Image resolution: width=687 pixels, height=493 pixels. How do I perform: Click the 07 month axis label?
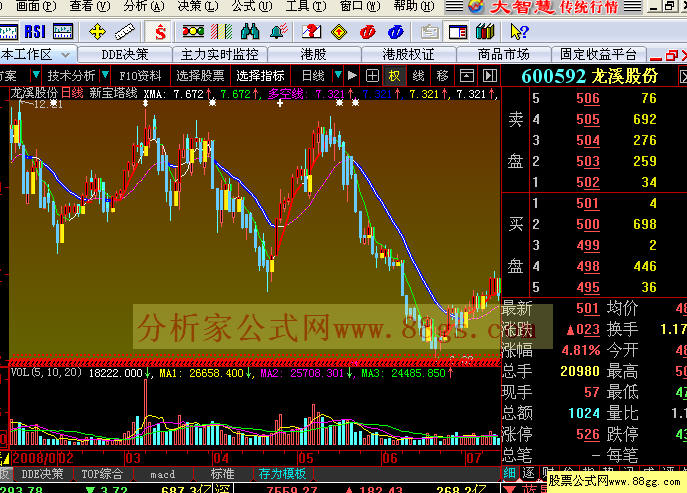(x=474, y=458)
